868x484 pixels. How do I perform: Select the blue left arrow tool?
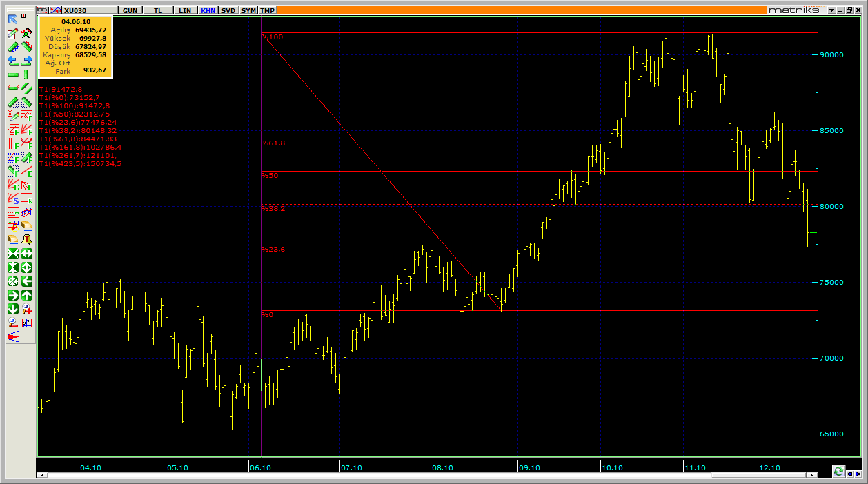pyautogui.click(x=12, y=61)
